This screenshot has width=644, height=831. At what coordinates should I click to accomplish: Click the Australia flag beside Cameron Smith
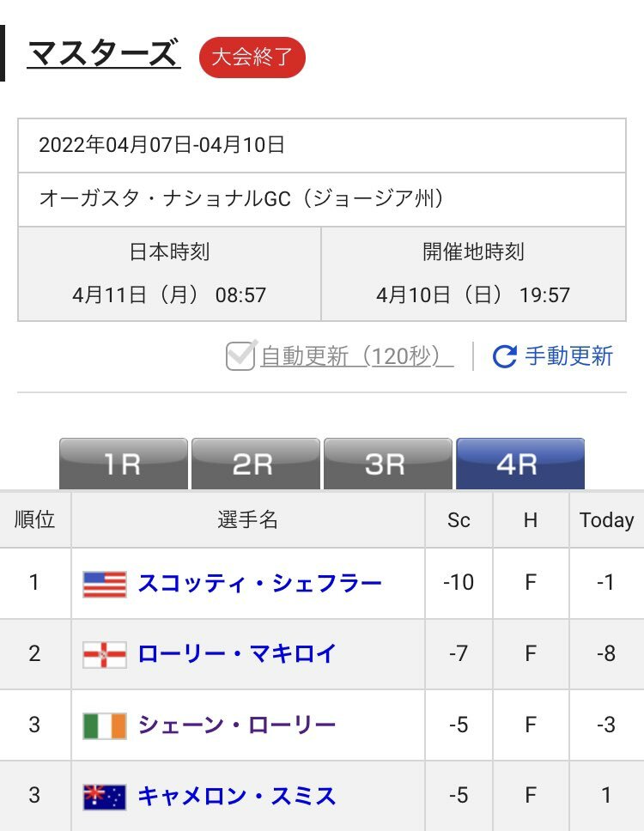[x=105, y=797]
